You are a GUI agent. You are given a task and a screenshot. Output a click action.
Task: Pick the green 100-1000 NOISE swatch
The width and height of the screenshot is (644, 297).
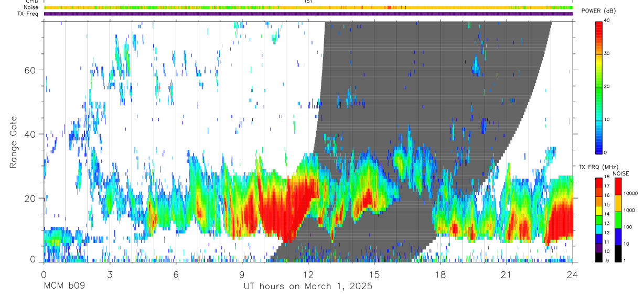coord(617,220)
